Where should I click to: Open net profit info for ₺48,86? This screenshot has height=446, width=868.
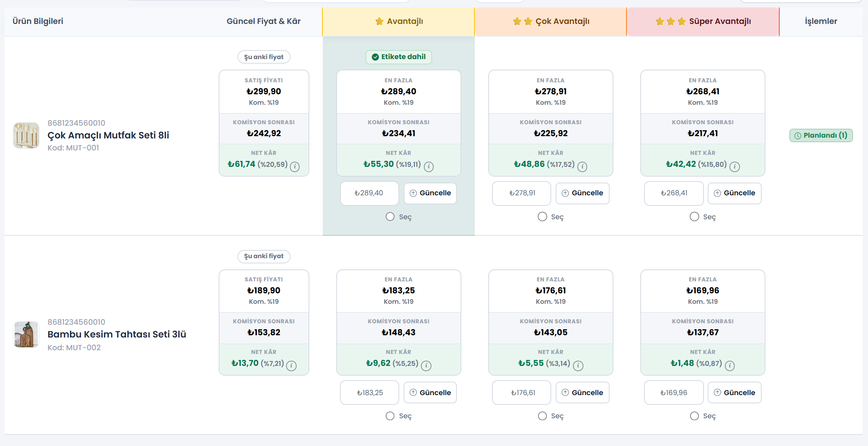[x=582, y=166]
